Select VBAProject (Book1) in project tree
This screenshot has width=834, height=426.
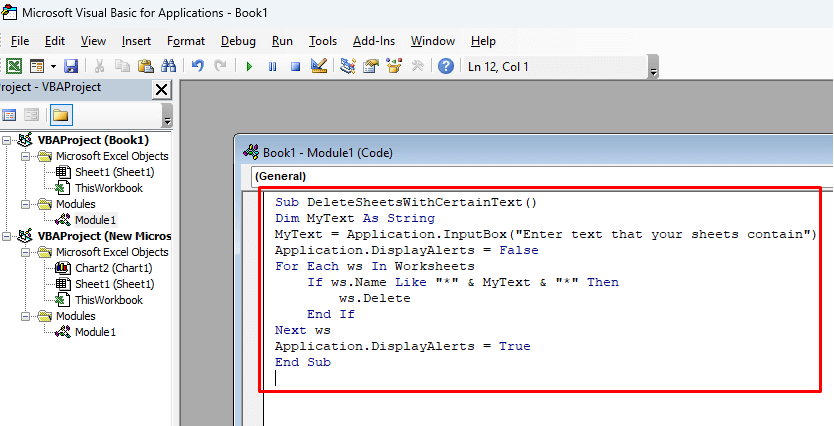tap(93, 140)
